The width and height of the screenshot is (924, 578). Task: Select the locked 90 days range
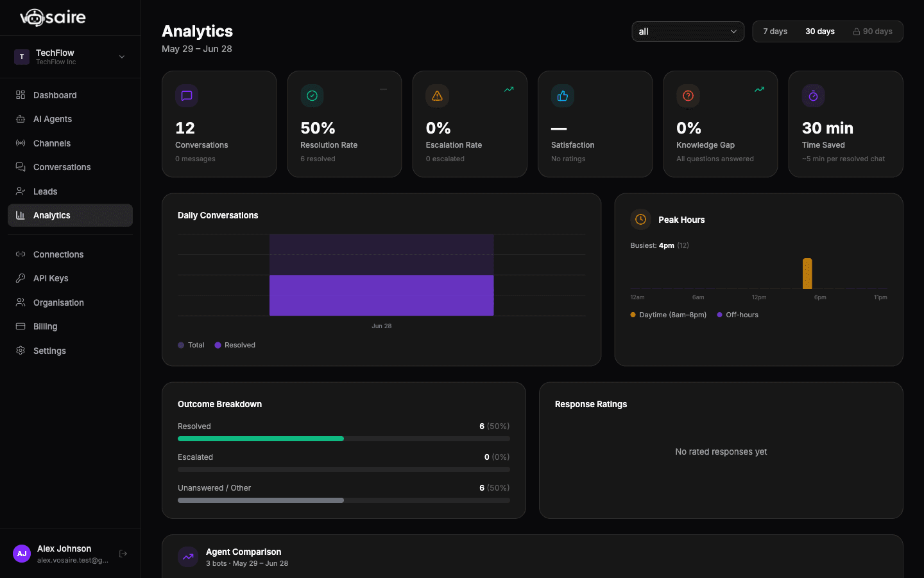coord(873,31)
